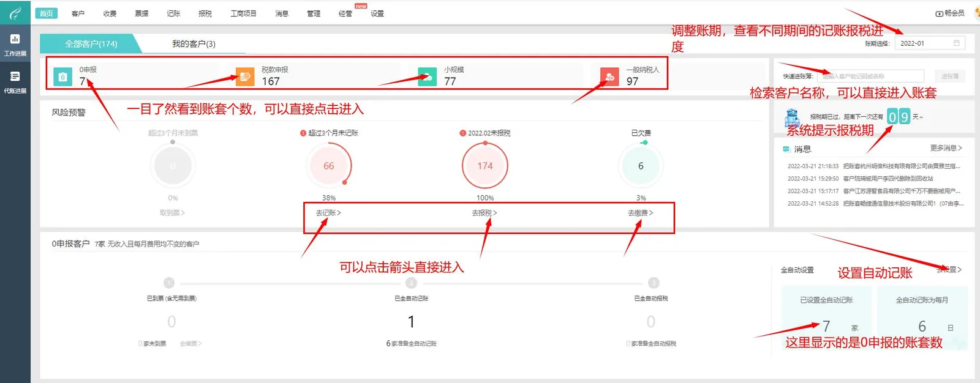
Task: Click the 风险预警 heading
Action: pyautogui.click(x=69, y=113)
